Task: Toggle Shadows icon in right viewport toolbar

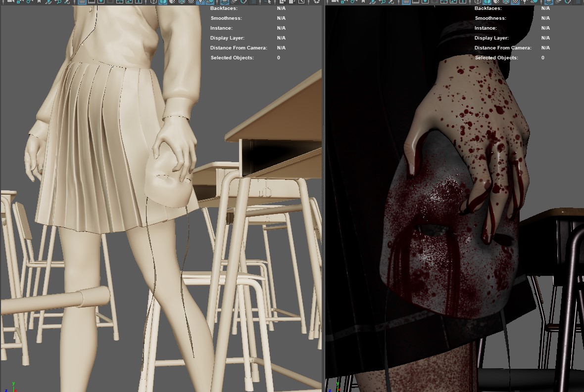Action: [534, 2]
